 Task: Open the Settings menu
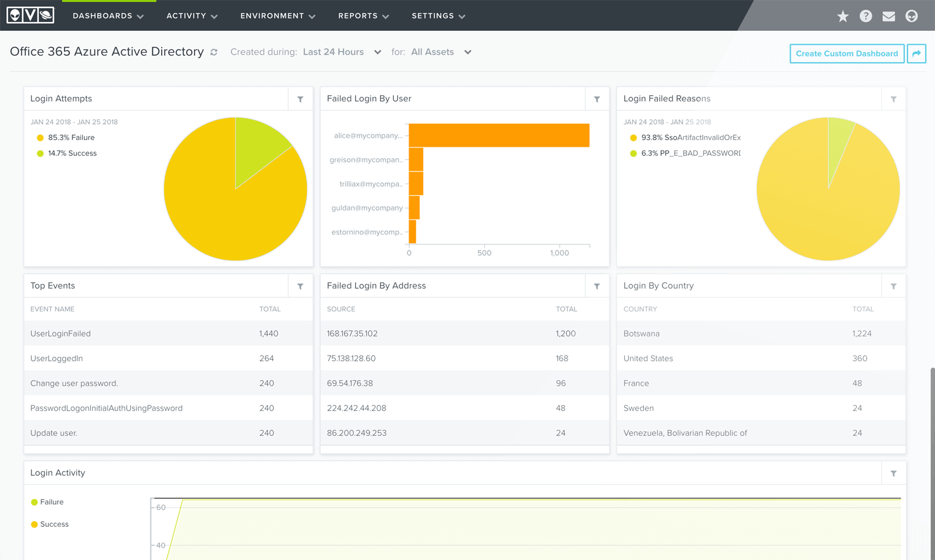pyautogui.click(x=438, y=16)
